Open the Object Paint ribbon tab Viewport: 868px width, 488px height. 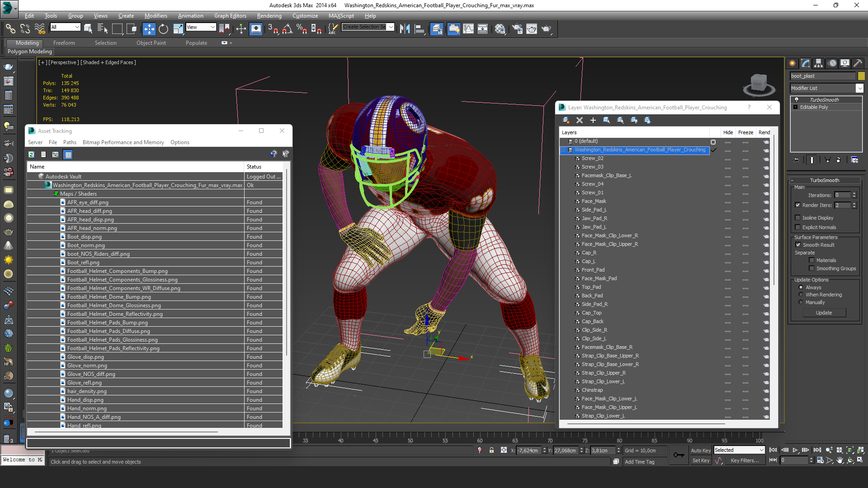[151, 43]
